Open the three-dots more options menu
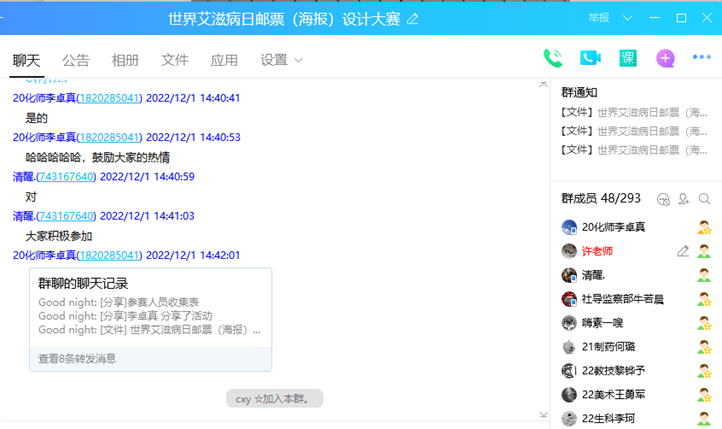The width and height of the screenshot is (722, 429). pyautogui.click(x=702, y=58)
